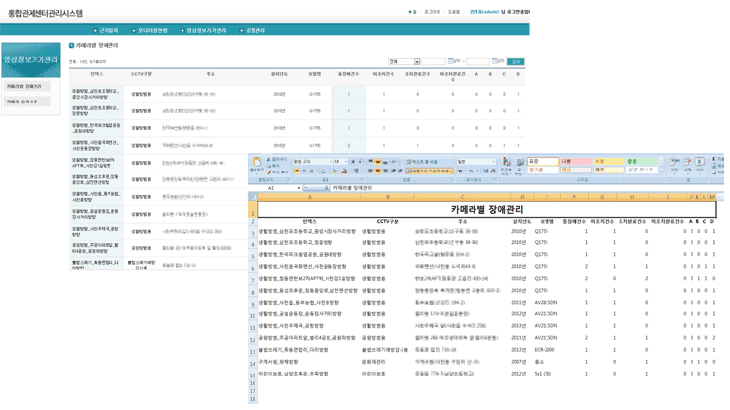Click the Copy icon in Excel clipboard group
The height and width of the screenshot is (410, 730).
pyautogui.click(x=269, y=166)
